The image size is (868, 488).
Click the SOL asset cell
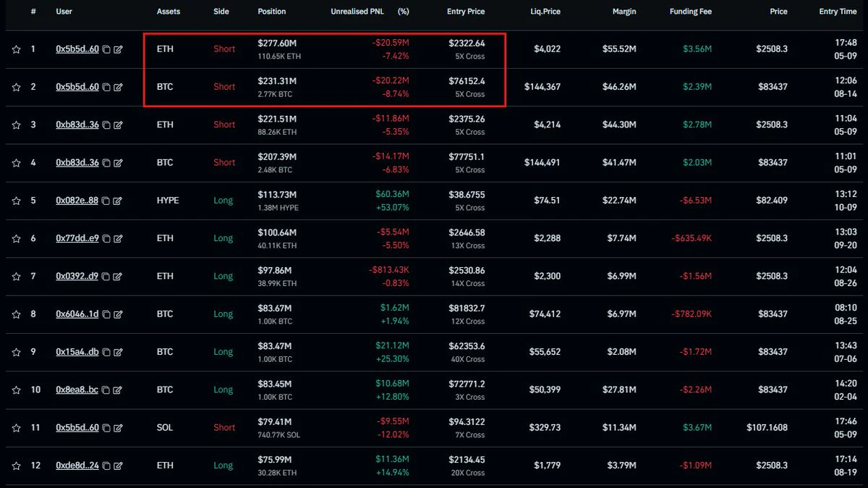(x=164, y=428)
